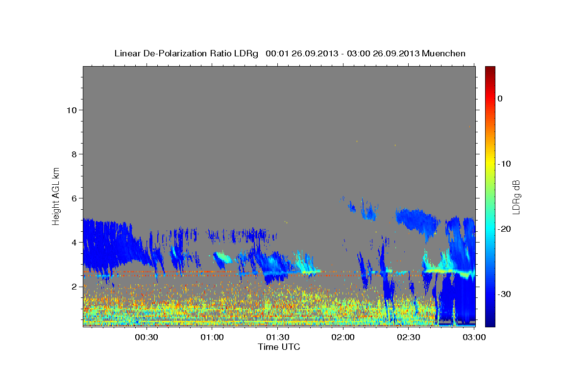Click the 'Time UTC' axis label
Screen dimensions: 588x392
(x=279, y=347)
